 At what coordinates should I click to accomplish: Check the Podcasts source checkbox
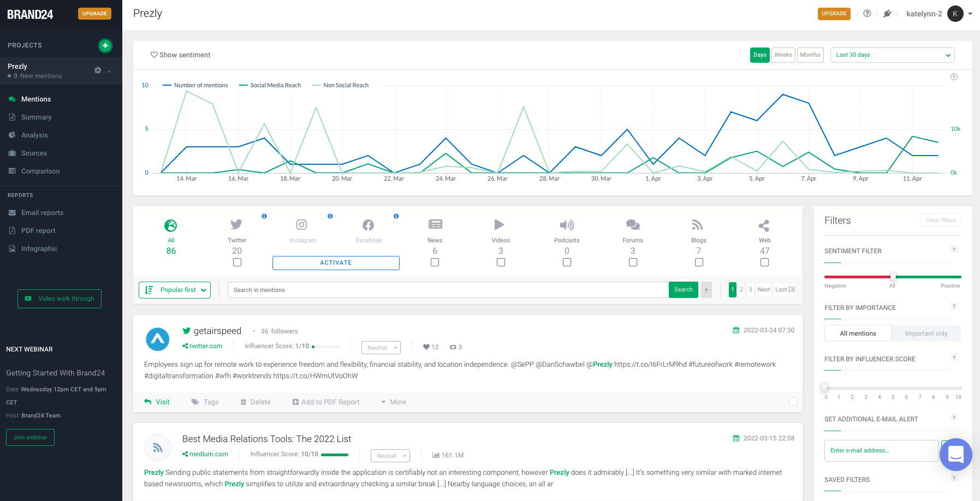click(567, 263)
